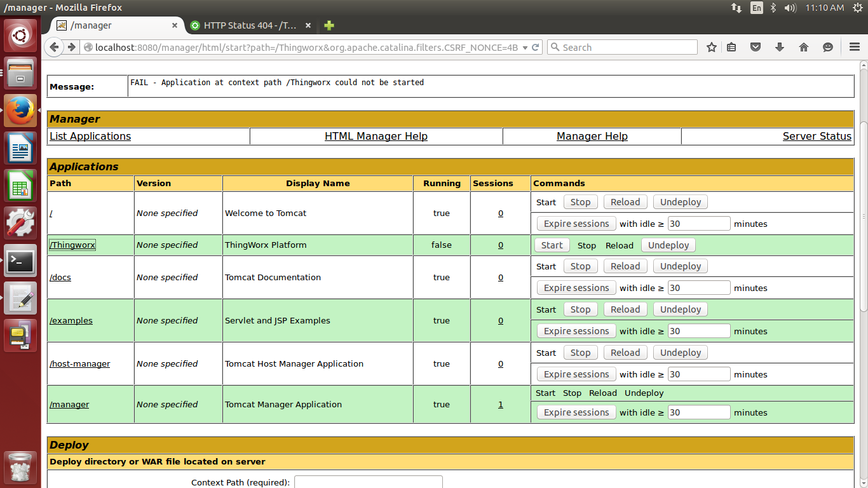Open the Trash in the dock
Screen dimensions: 868x488
coord(20,467)
